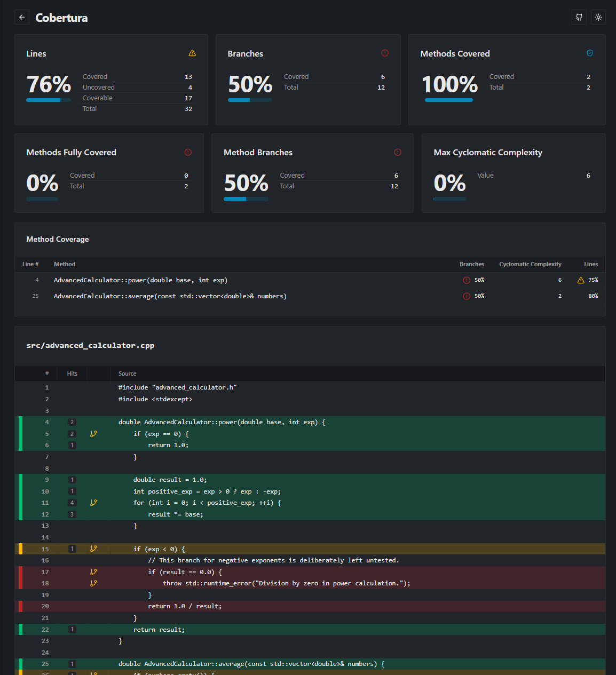The width and height of the screenshot is (616, 675).
Task: Click the branch icon on source line 17
Action: [x=93, y=572]
